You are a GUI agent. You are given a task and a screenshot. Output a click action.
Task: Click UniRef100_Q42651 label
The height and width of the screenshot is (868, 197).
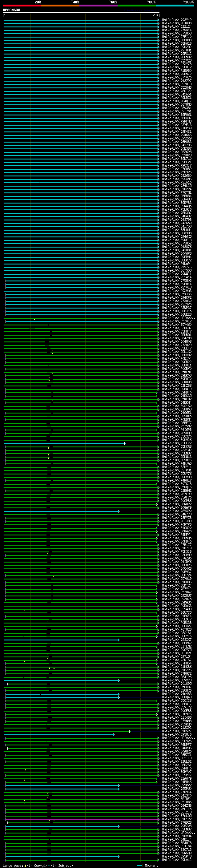click(177, 95)
